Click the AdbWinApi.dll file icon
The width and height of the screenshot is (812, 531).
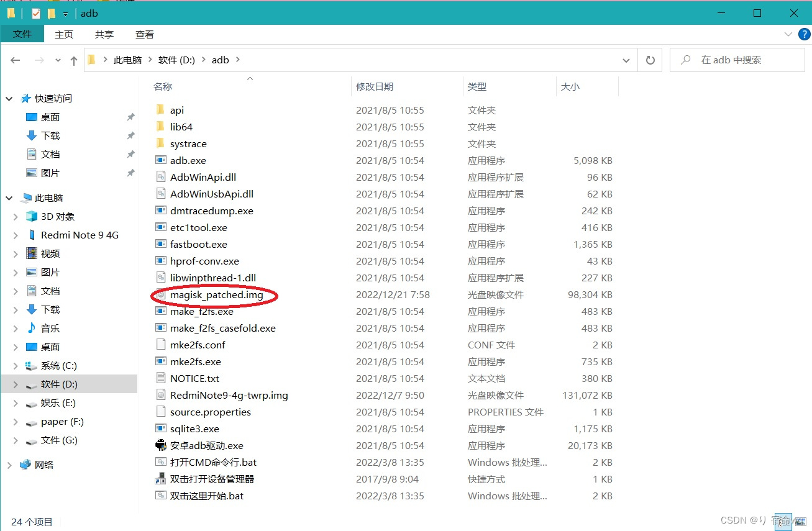pyautogui.click(x=161, y=177)
